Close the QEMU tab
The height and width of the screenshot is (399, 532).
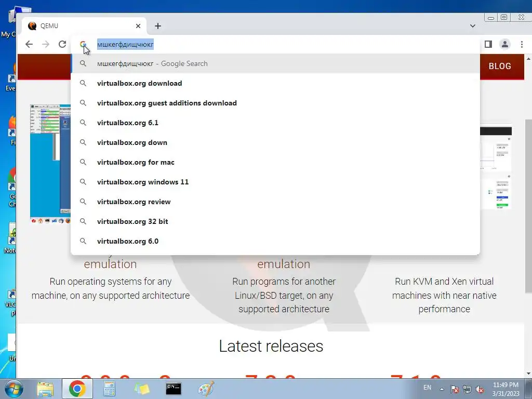tap(138, 26)
